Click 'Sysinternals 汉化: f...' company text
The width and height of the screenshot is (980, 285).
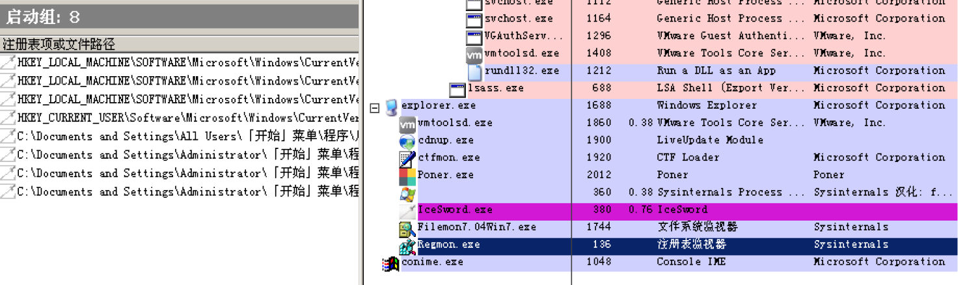883,192
